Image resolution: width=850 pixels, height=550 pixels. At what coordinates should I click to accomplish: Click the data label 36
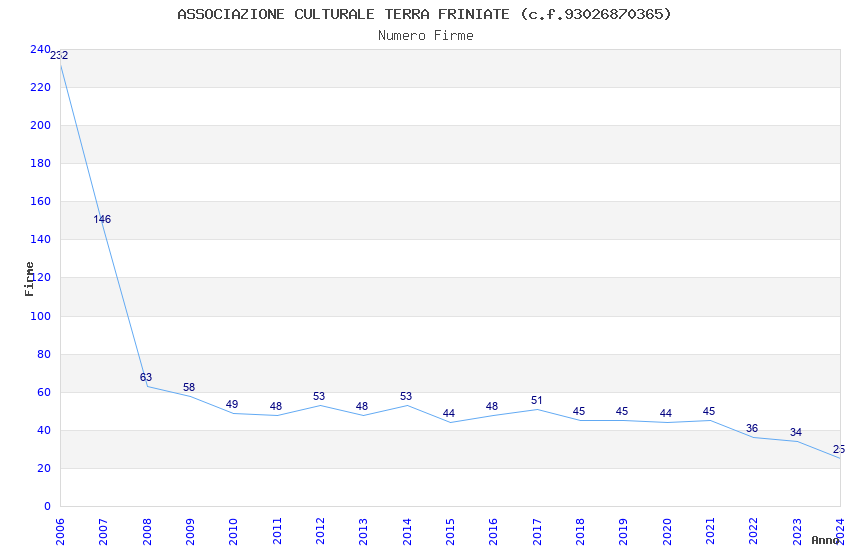(752, 429)
